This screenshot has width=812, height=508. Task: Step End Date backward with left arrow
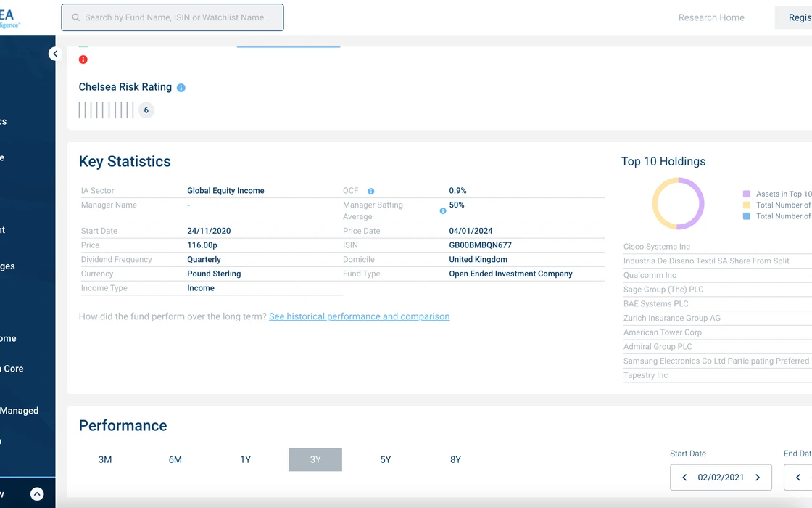pyautogui.click(x=798, y=478)
